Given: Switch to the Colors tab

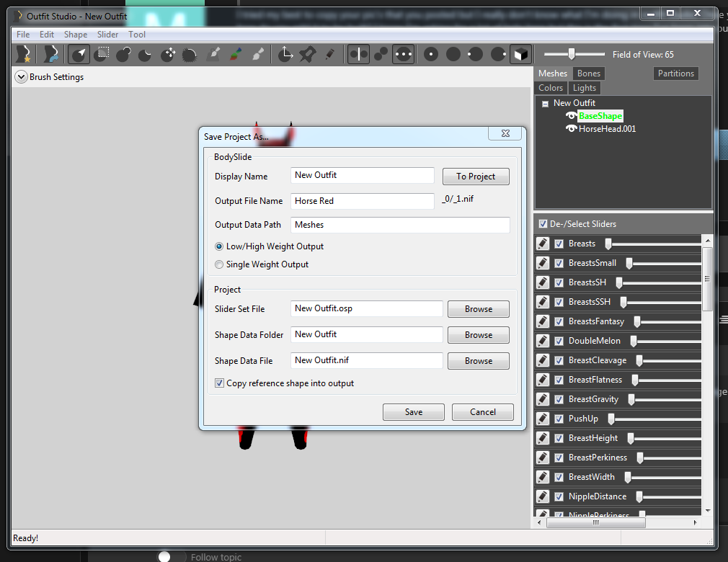Looking at the screenshot, I should pos(551,88).
